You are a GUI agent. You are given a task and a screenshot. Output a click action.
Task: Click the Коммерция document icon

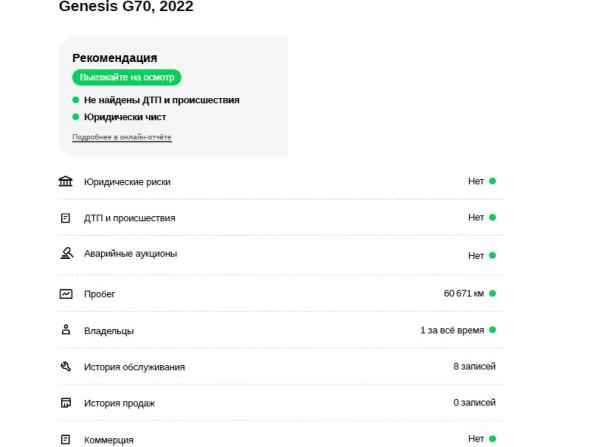pos(66,439)
